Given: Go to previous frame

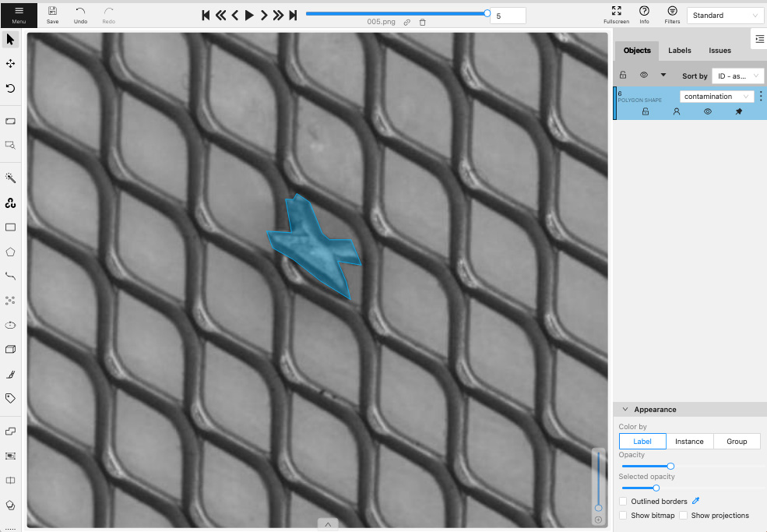Looking at the screenshot, I should tap(235, 15).
